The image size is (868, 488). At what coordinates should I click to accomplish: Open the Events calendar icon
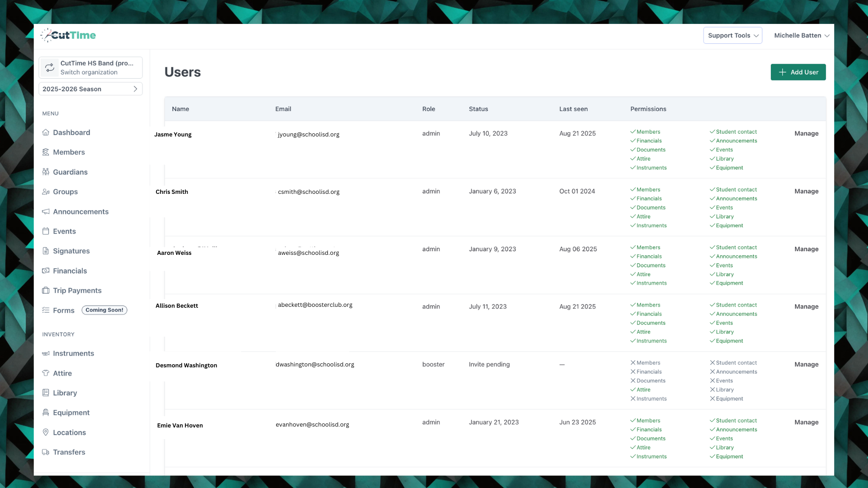click(x=46, y=231)
